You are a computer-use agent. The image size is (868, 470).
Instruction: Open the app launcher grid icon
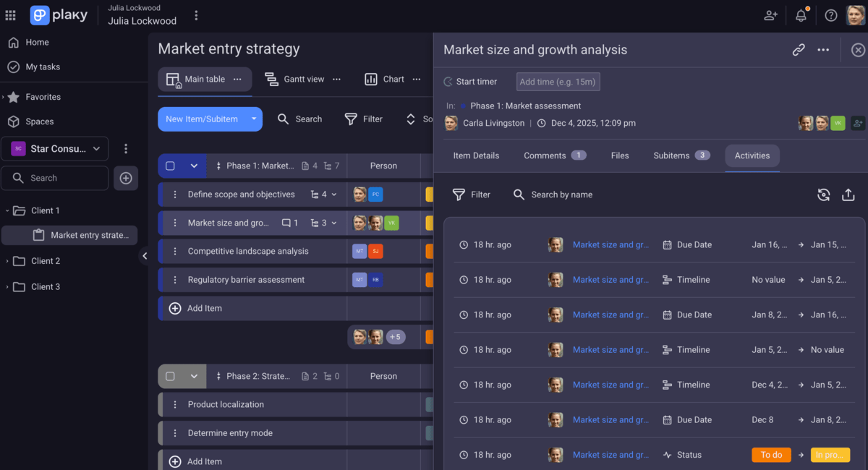11,15
